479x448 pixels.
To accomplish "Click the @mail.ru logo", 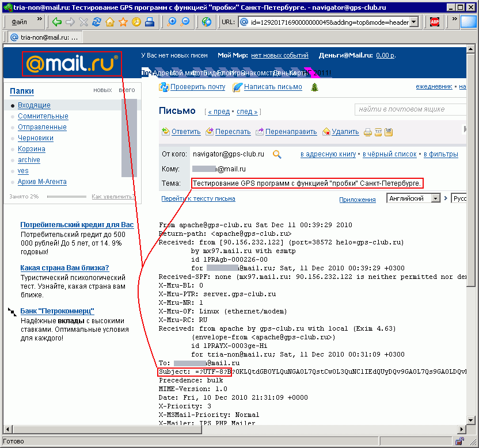I will pos(72,63).
